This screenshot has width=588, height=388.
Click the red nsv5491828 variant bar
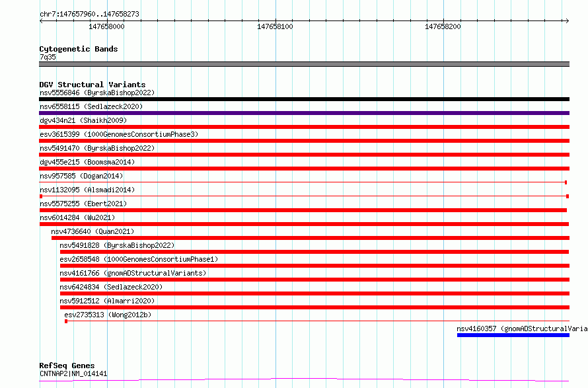click(x=314, y=252)
